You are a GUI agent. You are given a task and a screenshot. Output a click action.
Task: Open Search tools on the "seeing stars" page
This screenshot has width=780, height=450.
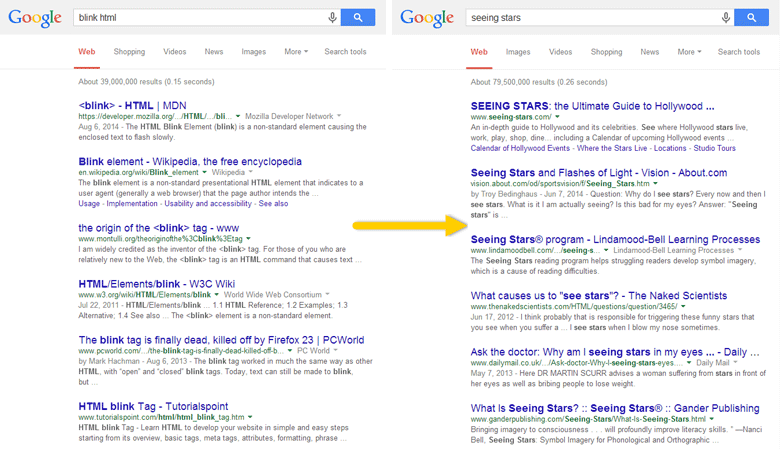(x=738, y=52)
